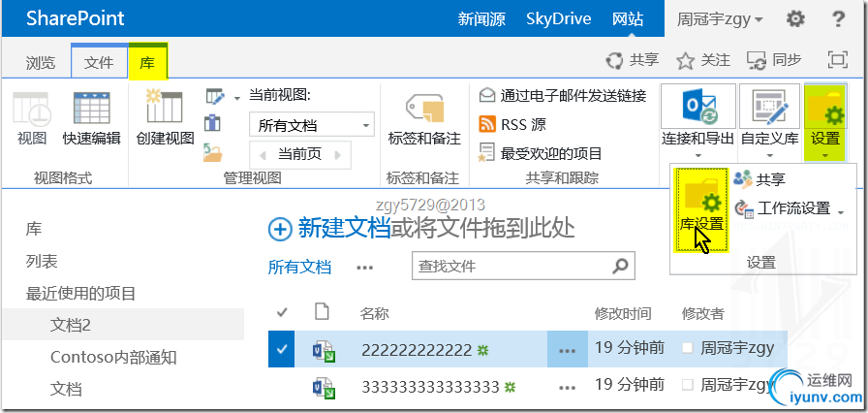Open the settings gear in top bar
The image size is (868, 413).
pos(795,19)
